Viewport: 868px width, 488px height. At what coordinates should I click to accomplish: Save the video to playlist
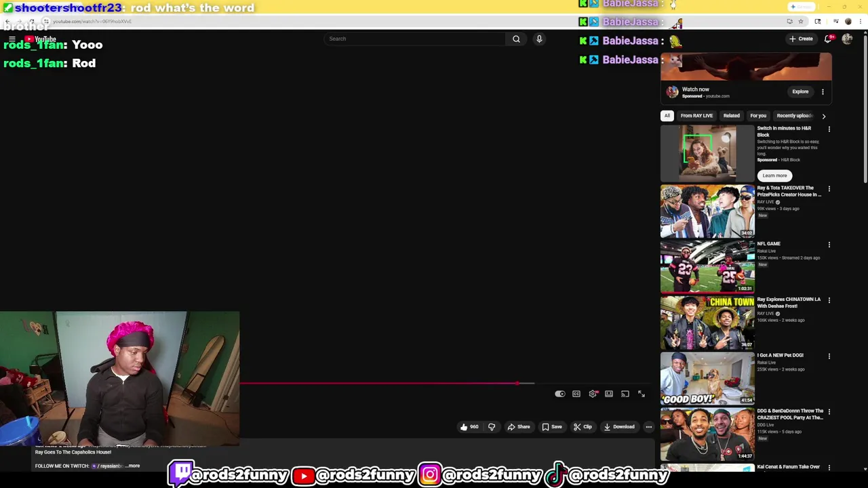coord(552,427)
